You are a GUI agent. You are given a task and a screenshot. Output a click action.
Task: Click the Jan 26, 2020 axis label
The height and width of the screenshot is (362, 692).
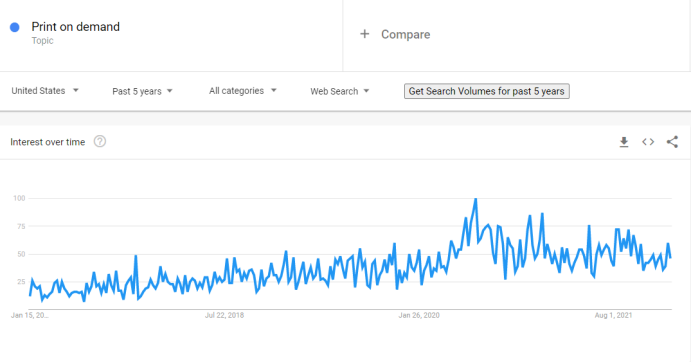pyautogui.click(x=419, y=315)
